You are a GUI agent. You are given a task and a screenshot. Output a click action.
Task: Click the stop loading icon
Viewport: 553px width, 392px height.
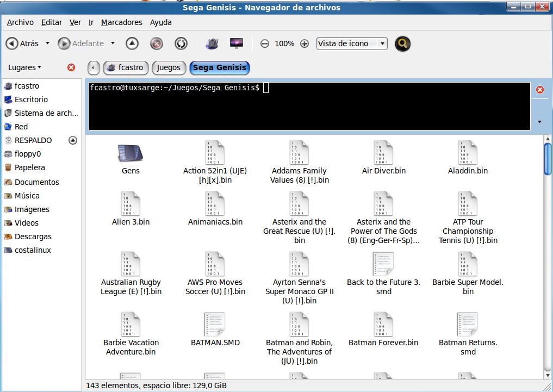pyautogui.click(x=157, y=43)
